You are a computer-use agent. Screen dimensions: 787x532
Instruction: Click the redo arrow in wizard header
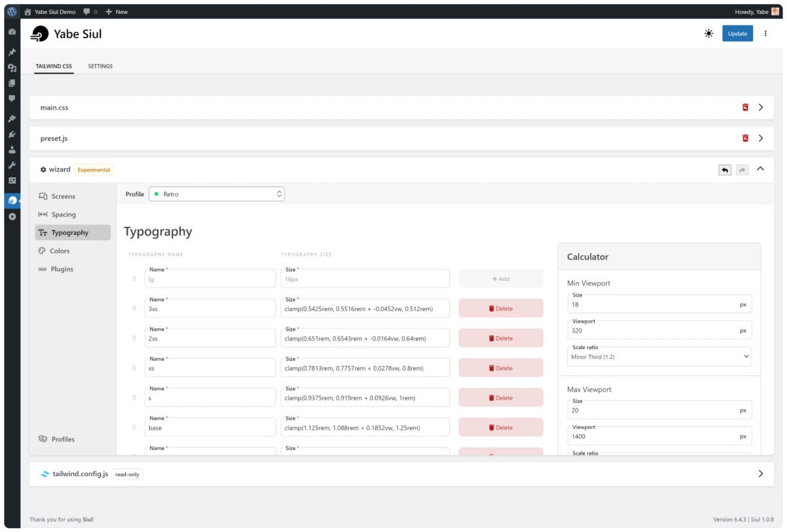[742, 170]
